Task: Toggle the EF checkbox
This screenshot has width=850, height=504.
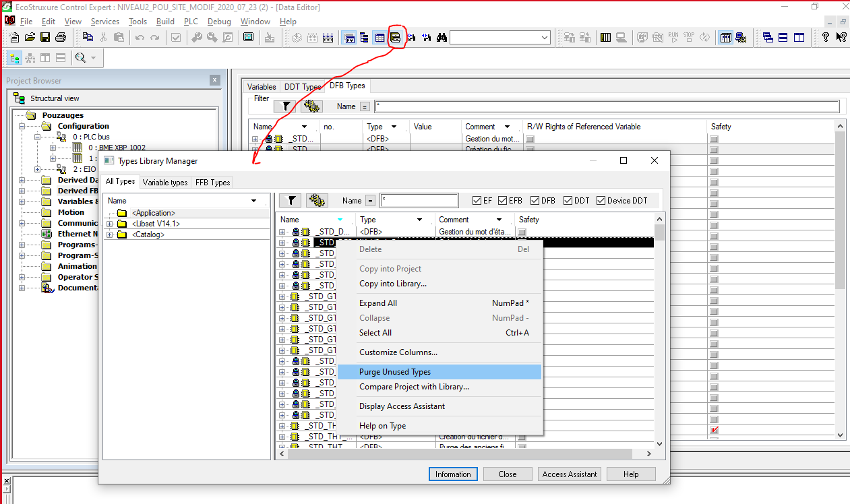Action: (x=477, y=200)
